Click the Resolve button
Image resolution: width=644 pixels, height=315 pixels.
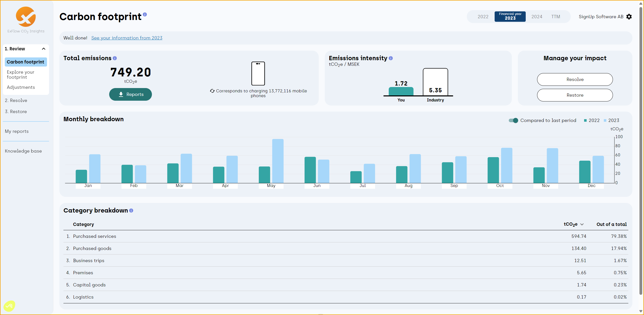pos(574,79)
